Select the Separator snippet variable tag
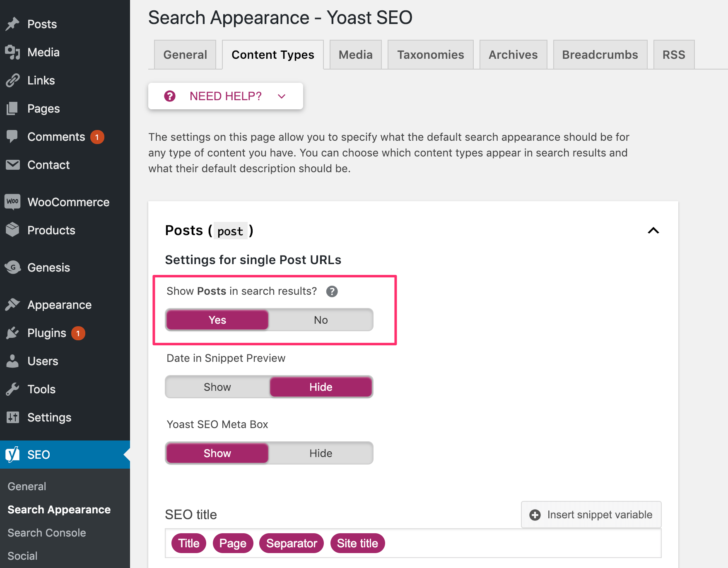Viewport: 728px width, 568px height. click(292, 543)
